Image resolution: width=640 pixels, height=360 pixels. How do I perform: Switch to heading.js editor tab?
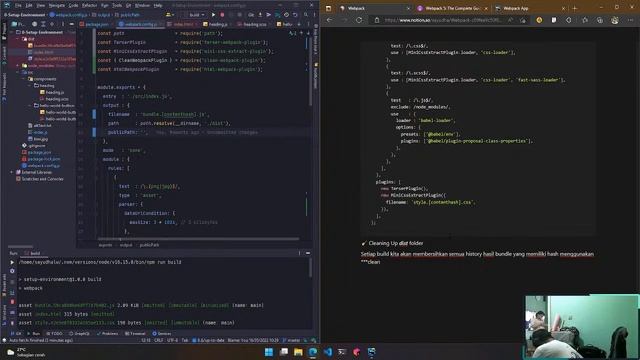coord(216,24)
